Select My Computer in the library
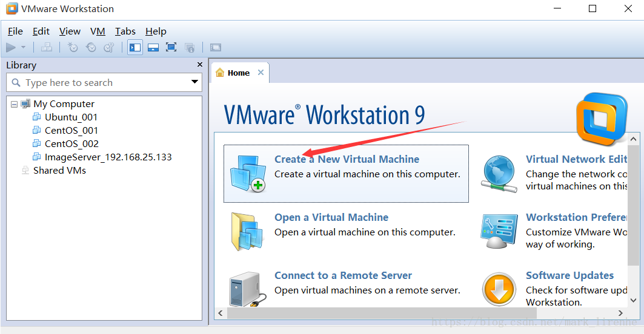 (x=64, y=104)
